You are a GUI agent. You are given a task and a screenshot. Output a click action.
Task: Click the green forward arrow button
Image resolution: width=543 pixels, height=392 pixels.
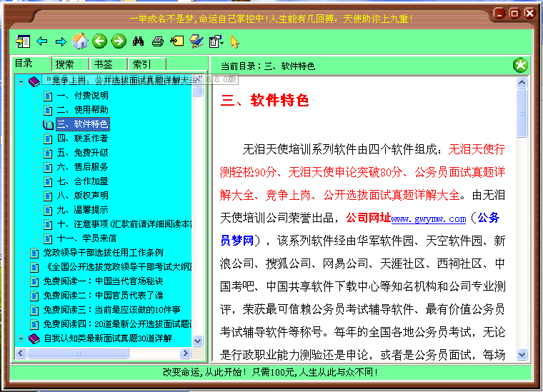click(x=119, y=41)
